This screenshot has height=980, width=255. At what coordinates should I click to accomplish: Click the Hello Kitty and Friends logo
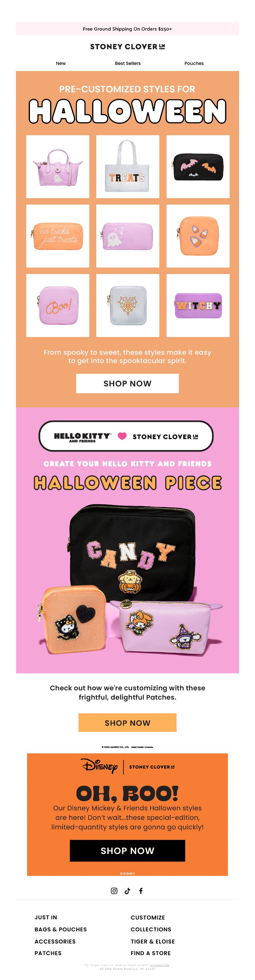[x=83, y=437]
